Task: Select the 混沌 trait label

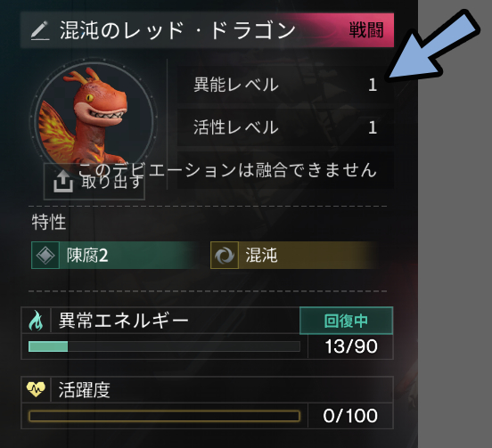Action: click(262, 256)
